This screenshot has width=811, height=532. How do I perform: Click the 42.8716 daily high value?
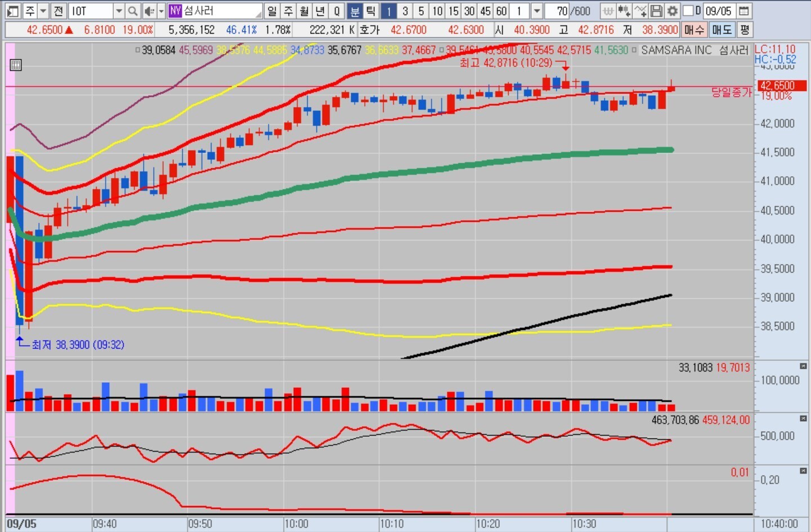[595, 29]
